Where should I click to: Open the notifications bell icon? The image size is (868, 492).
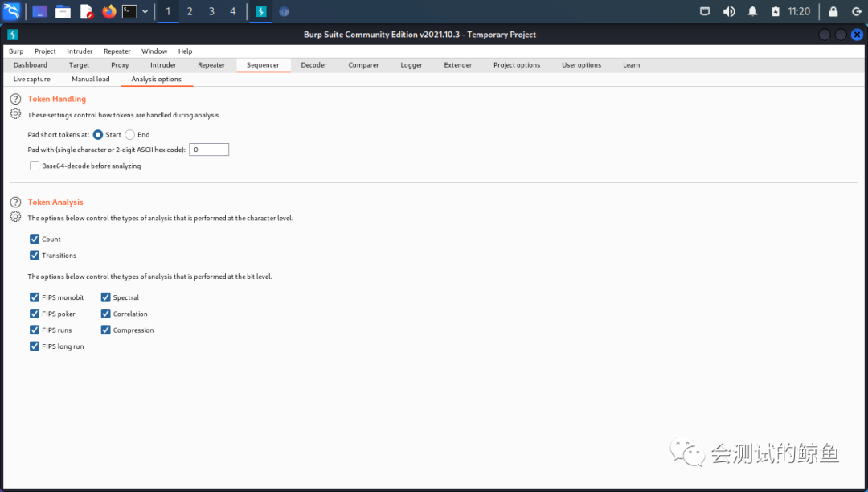753,11
